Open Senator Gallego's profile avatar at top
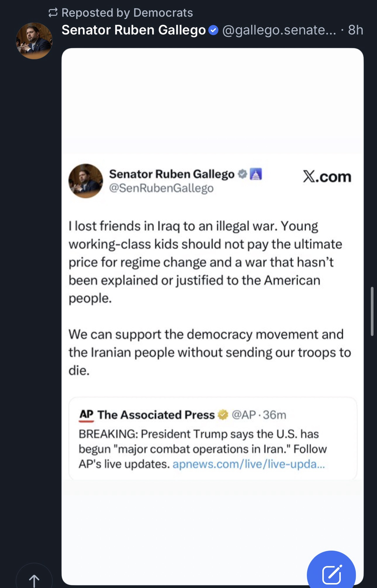 tap(34, 41)
